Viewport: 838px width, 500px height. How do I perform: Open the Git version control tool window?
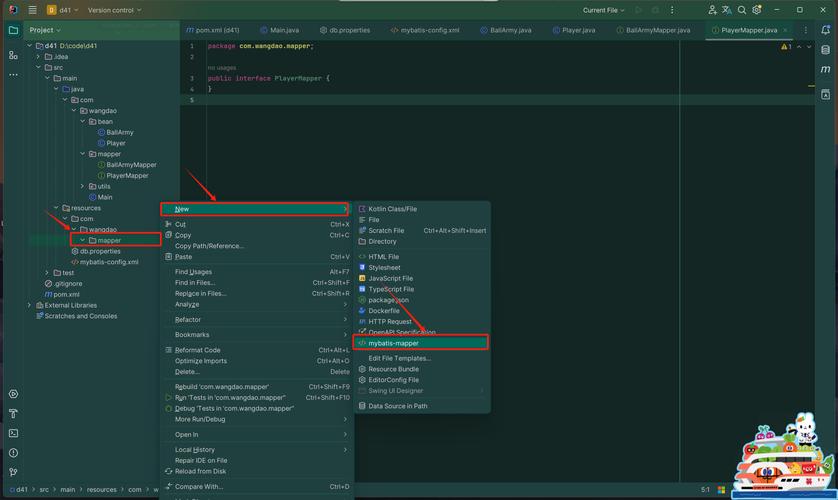pos(13,472)
